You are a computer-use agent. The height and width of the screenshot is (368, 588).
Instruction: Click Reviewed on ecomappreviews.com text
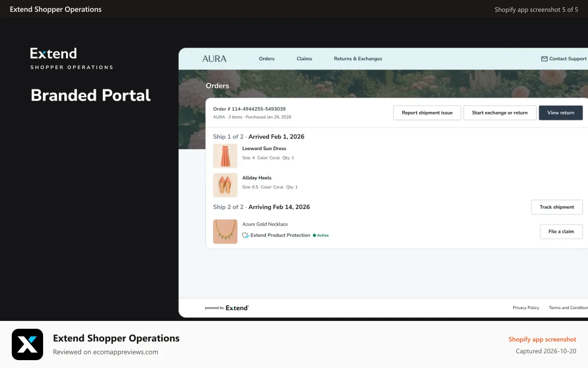coord(105,352)
